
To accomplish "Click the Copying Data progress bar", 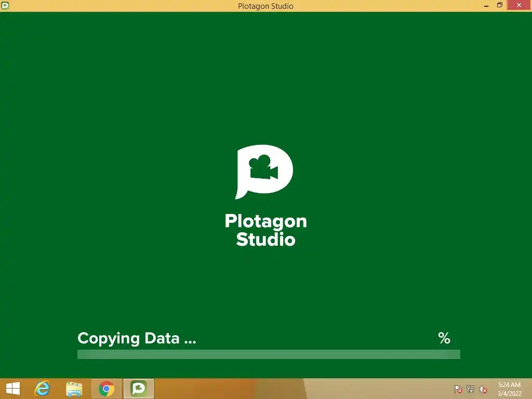I will [x=269, y=354].
